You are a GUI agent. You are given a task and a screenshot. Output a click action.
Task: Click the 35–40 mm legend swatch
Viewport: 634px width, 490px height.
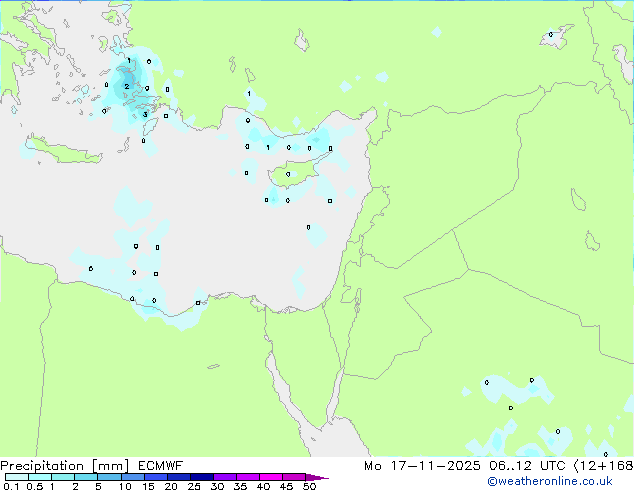pos(247,477)
